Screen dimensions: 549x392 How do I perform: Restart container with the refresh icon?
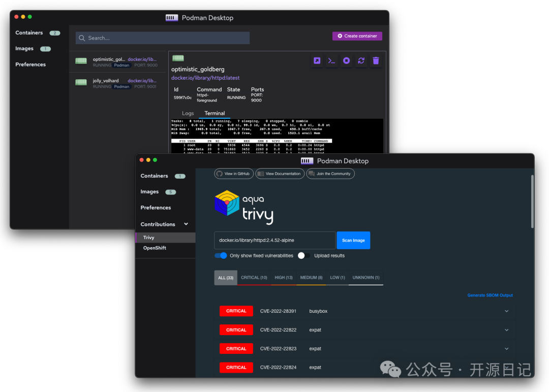[361, 61]
